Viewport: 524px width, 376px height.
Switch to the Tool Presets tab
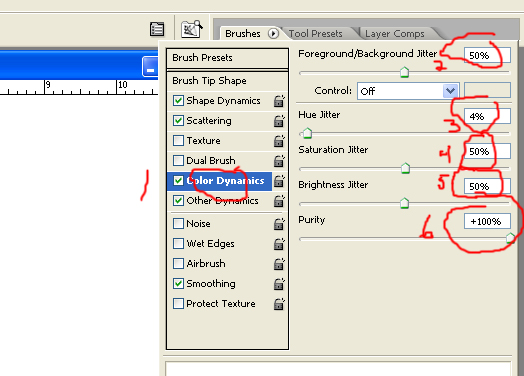315,33
